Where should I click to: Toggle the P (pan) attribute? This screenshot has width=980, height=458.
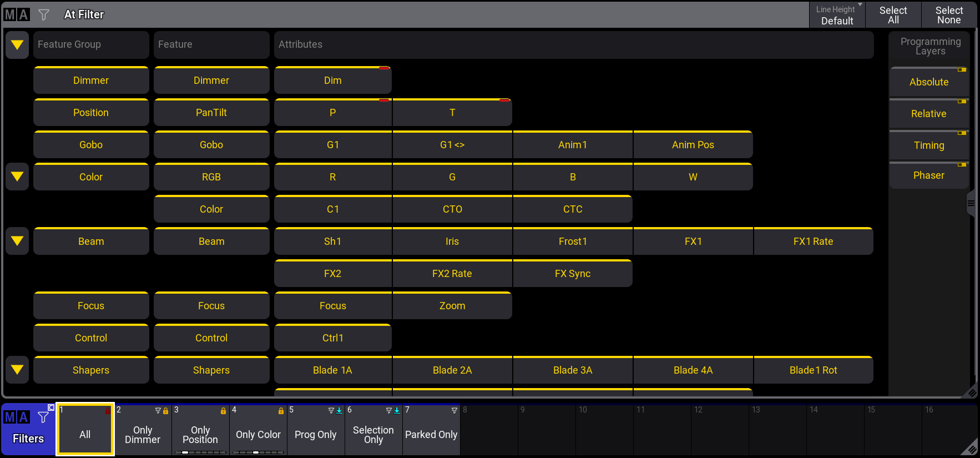333,113
